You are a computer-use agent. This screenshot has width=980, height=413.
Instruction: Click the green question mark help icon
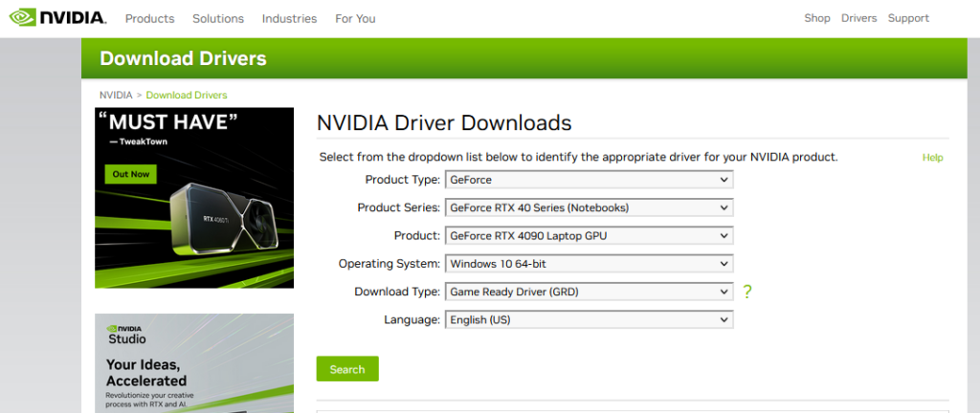point(746,292)
